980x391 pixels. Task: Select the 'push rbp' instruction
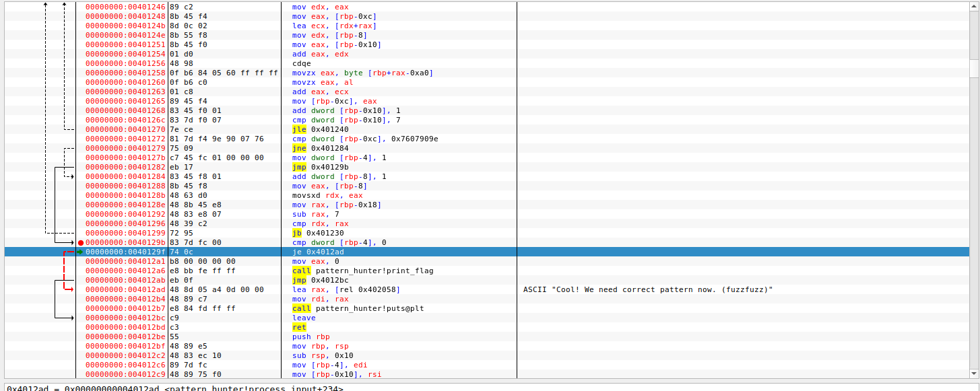[311, 336]
